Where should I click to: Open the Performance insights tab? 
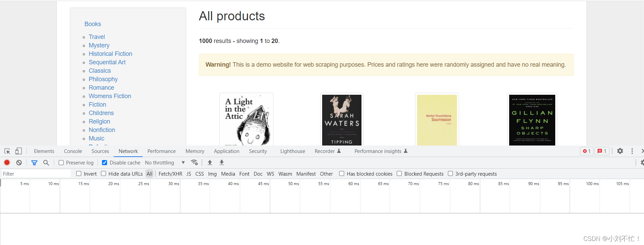[x=381, y=151]
